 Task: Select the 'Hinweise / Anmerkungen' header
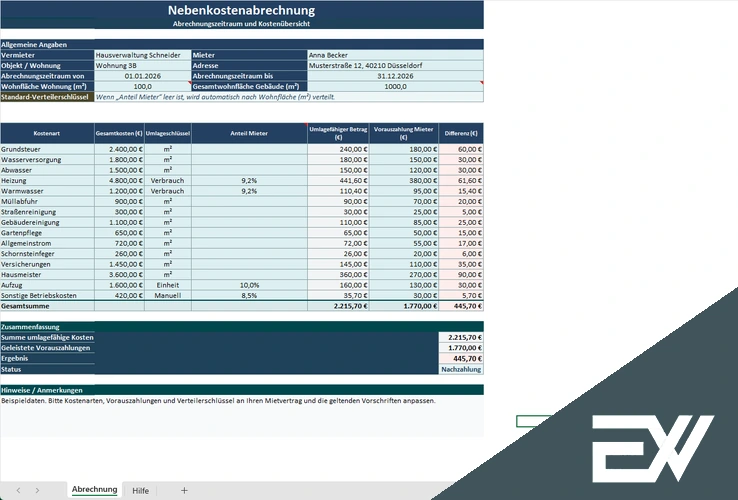click(x=242, y=390)
